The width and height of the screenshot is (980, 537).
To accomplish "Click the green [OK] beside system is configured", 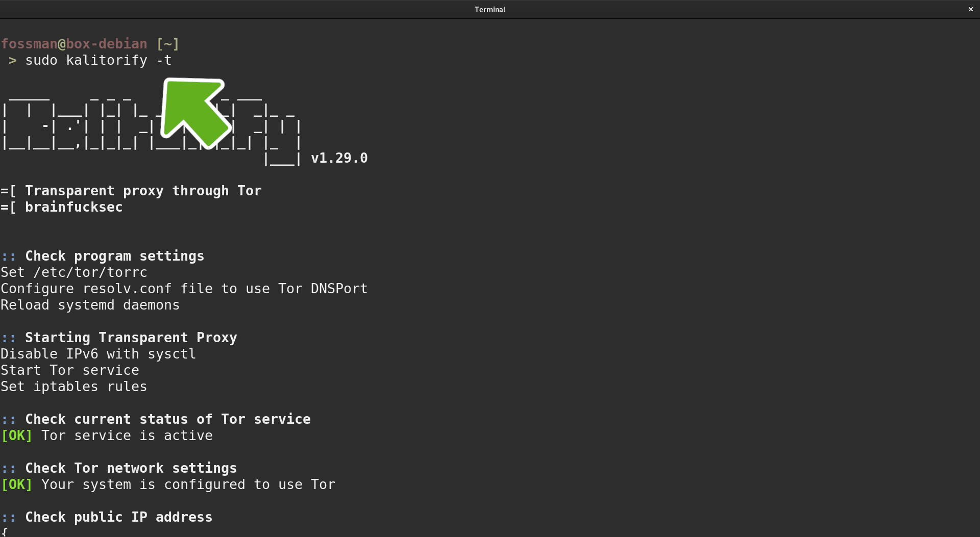I will 17,484.
